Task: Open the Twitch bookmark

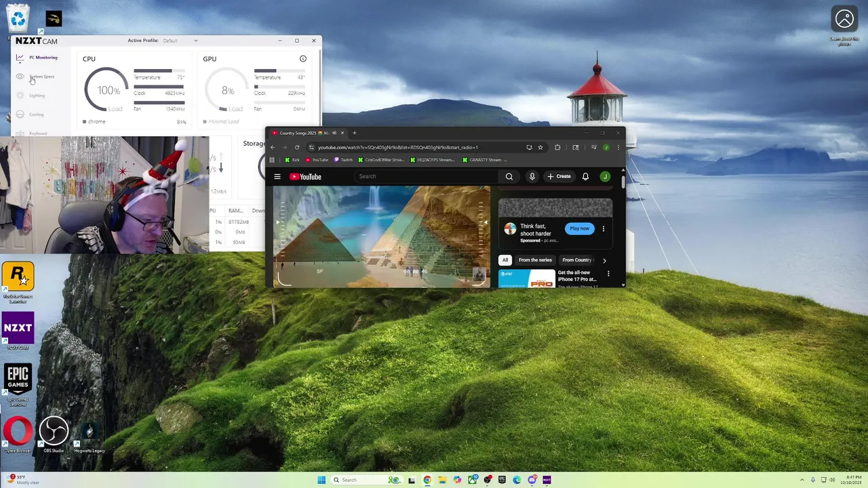Action: pyautogui.click(x=343, y=160)
